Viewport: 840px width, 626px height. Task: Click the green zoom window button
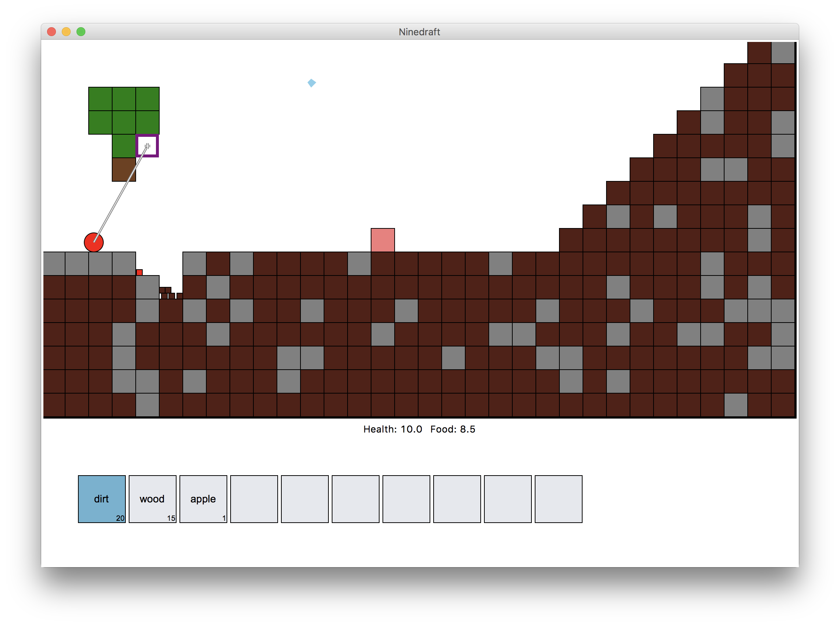pos(81,32)
